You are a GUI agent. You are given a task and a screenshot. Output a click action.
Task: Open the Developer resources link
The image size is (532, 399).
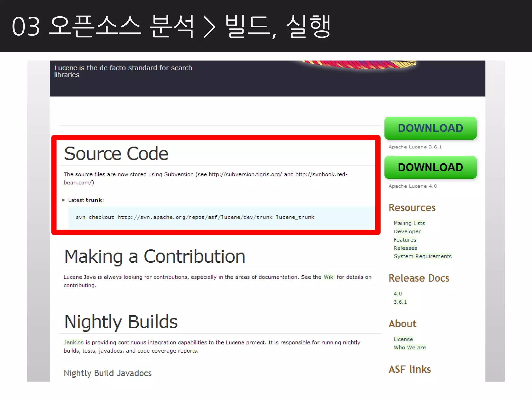click(407, 231)
